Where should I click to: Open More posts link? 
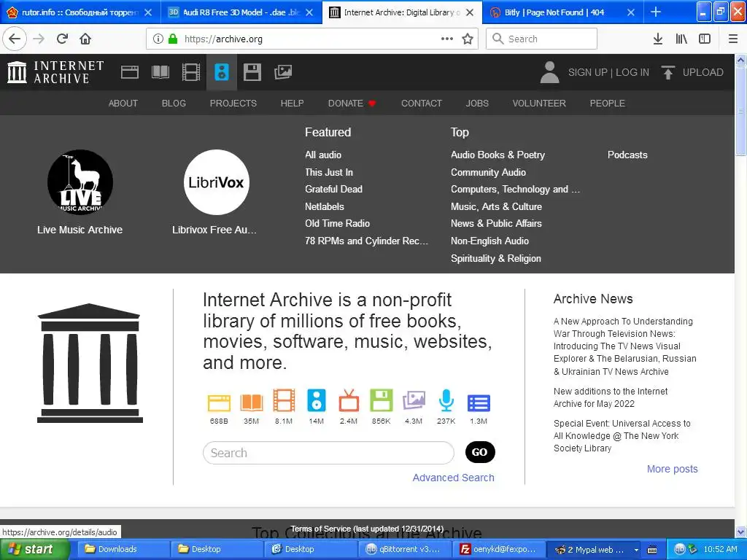[x=672, y=469]
